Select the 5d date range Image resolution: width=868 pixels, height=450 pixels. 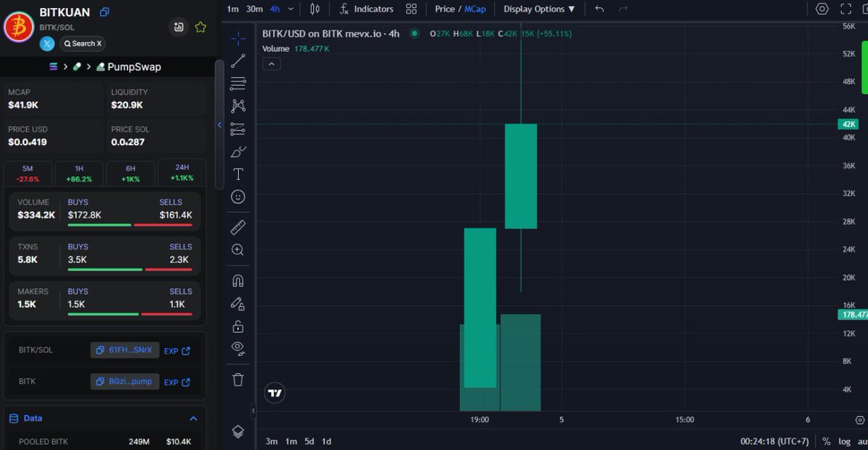point(309,441)
